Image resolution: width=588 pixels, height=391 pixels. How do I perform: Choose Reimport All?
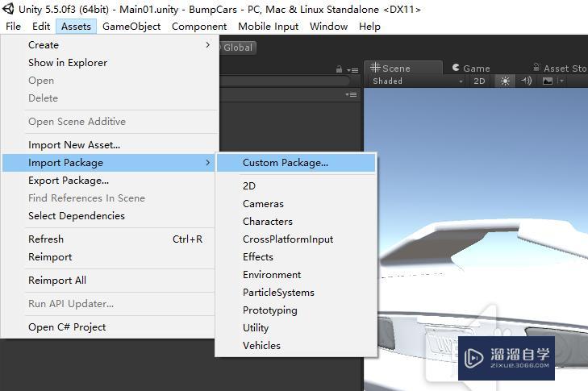[109, 281]
